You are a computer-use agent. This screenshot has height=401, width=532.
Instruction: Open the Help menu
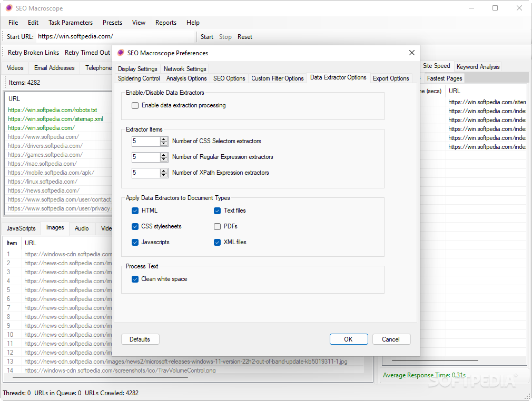tap(193, 23)
